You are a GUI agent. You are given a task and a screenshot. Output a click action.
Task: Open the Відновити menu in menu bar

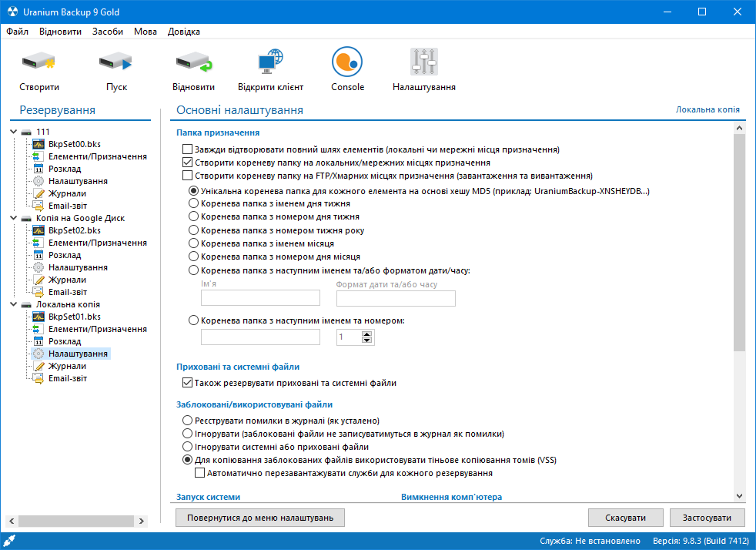coord(60,32)
